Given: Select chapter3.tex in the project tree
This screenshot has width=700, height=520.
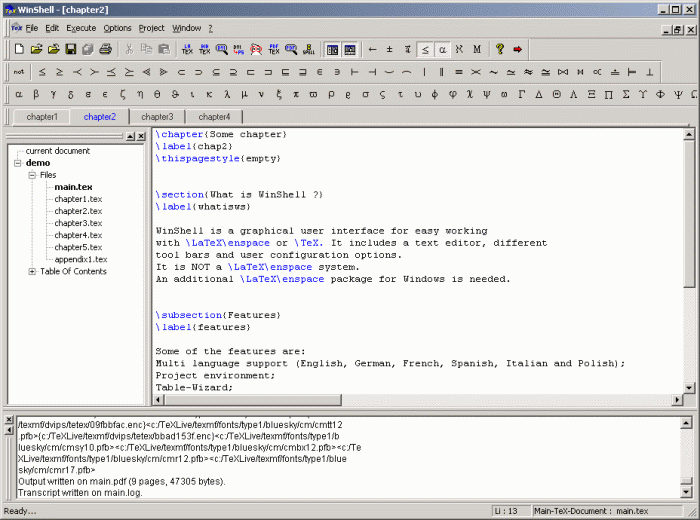Looking at the screenshot, I should (x=78, y=223).
